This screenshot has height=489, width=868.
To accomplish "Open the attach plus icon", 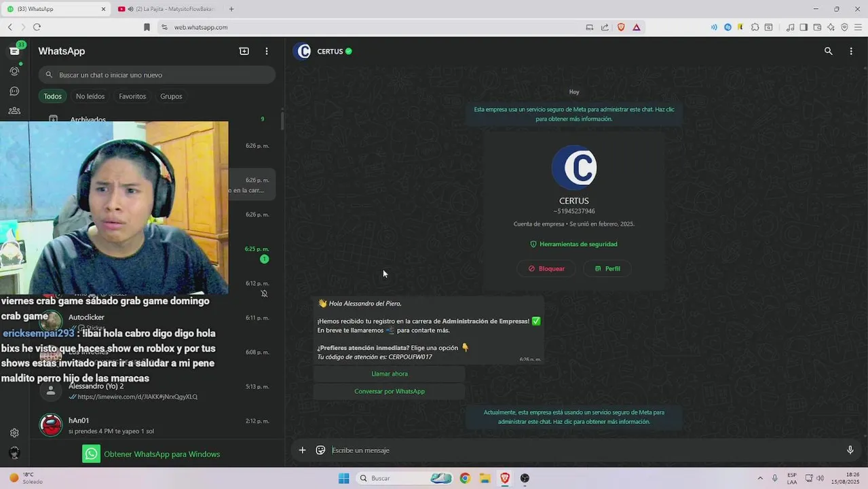I will 302,450.
